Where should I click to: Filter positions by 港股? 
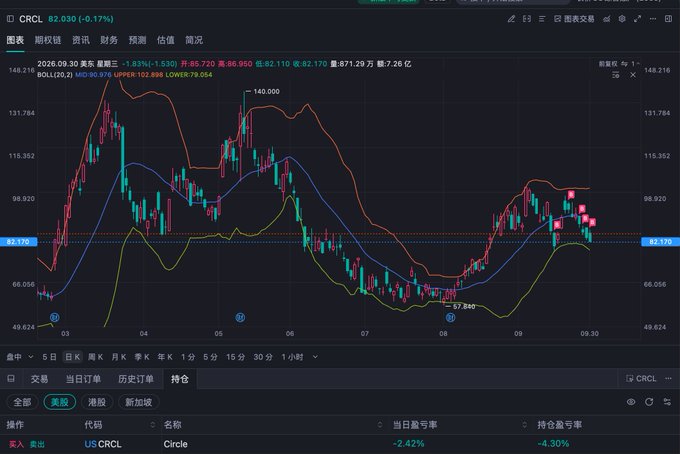(x=97, y=402)
